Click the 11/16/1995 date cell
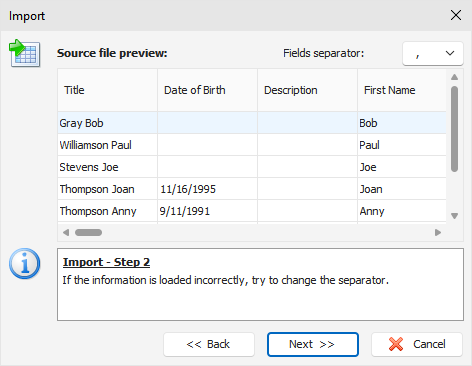The height and width of the screenshot is (366, 472). (207, 189)
